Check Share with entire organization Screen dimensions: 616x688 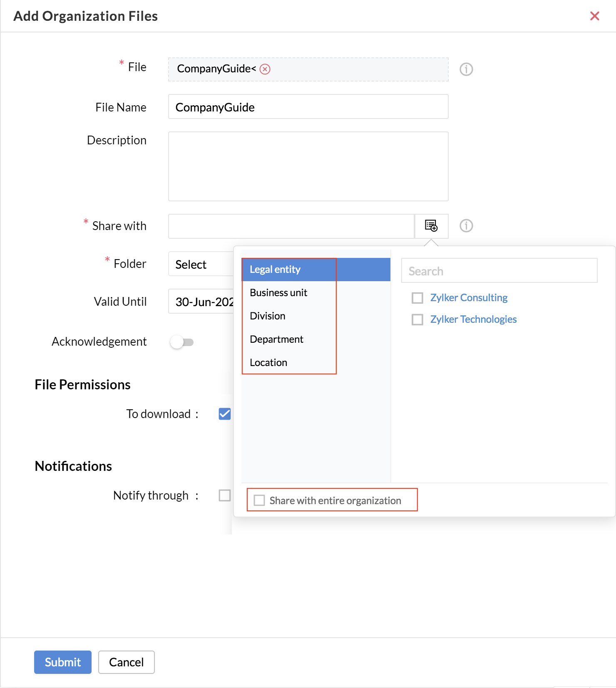[259, 500]
